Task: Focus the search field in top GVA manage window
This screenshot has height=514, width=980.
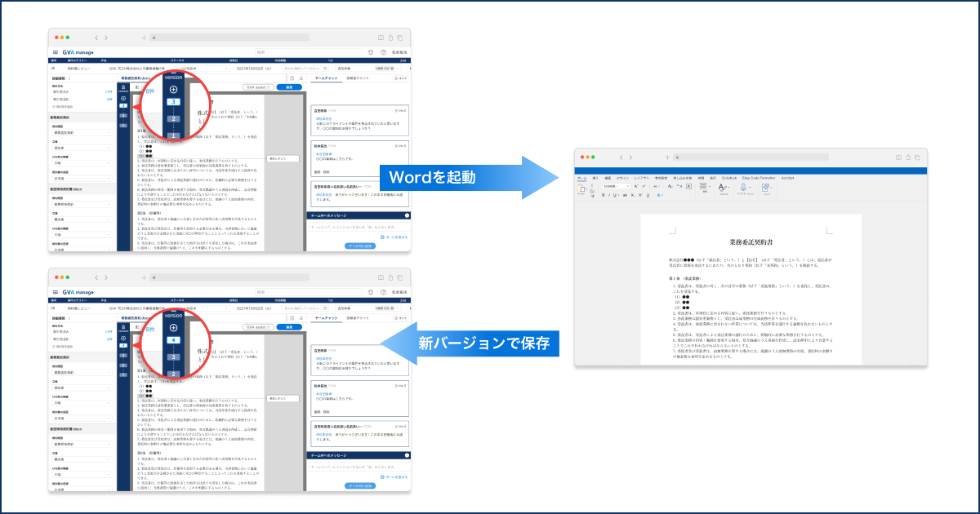Action: pos(309,52)
